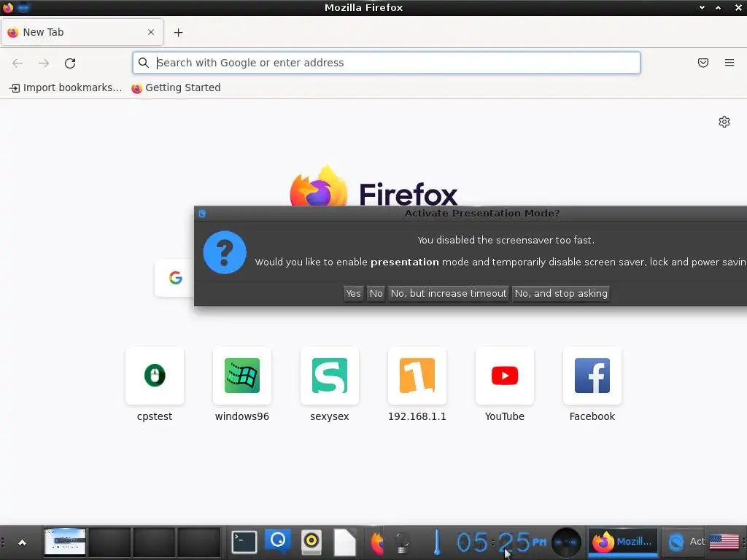
Task: Click Import bookmarks... in bookmarks toolbar
Action: click(66, 87)
